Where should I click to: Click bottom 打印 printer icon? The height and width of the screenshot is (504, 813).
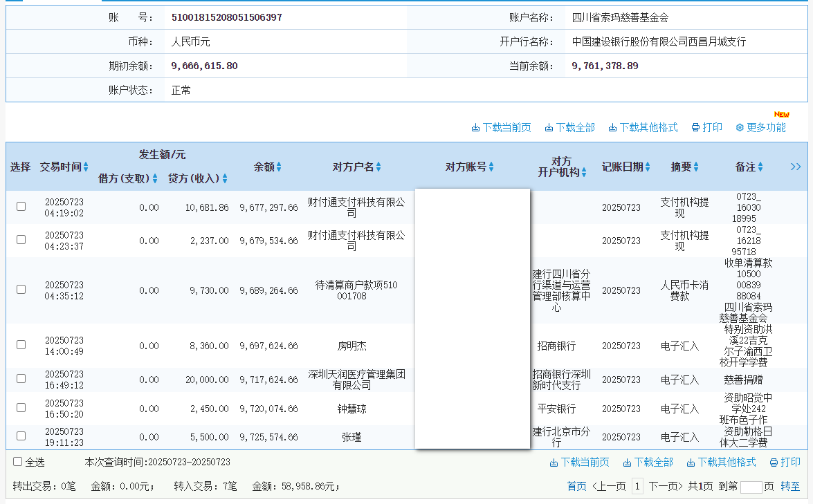click(774, 463)
